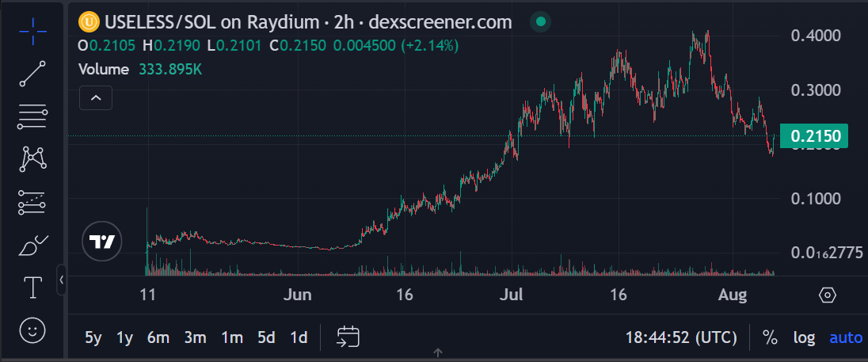This screenshot has width=868, height=362.
Task: Click the 0.3000 price axis label
Action: [816, 90]
